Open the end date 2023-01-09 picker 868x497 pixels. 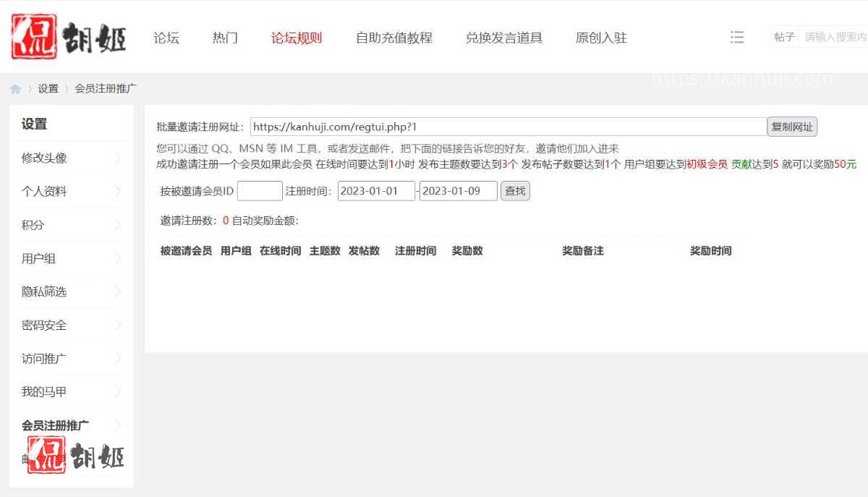tap(458, 191)
